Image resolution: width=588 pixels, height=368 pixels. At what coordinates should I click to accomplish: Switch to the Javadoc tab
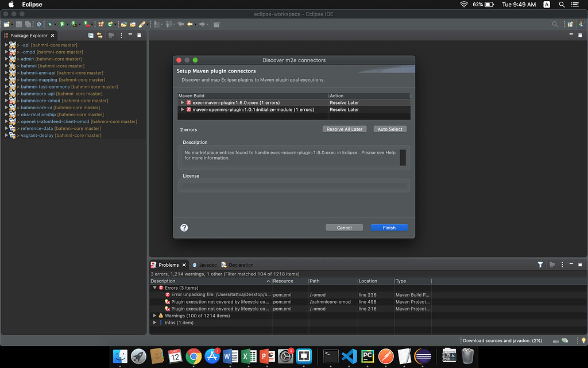(x=208, y=264)
